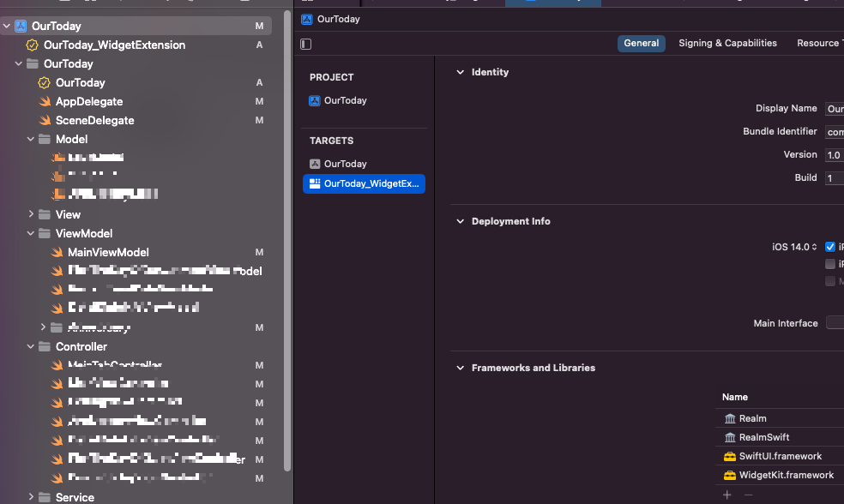
Task: Expand the Service folder
Action: tap(31, 497)
